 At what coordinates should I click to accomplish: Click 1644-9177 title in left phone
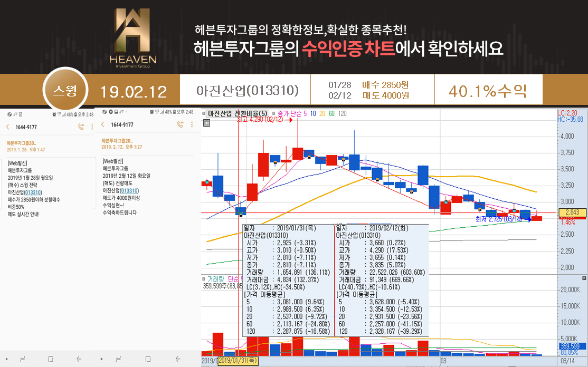pos(26,127)
